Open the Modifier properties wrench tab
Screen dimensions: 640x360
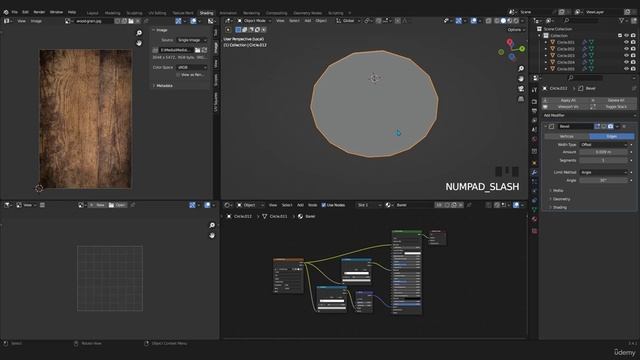[x=534, y=173]
